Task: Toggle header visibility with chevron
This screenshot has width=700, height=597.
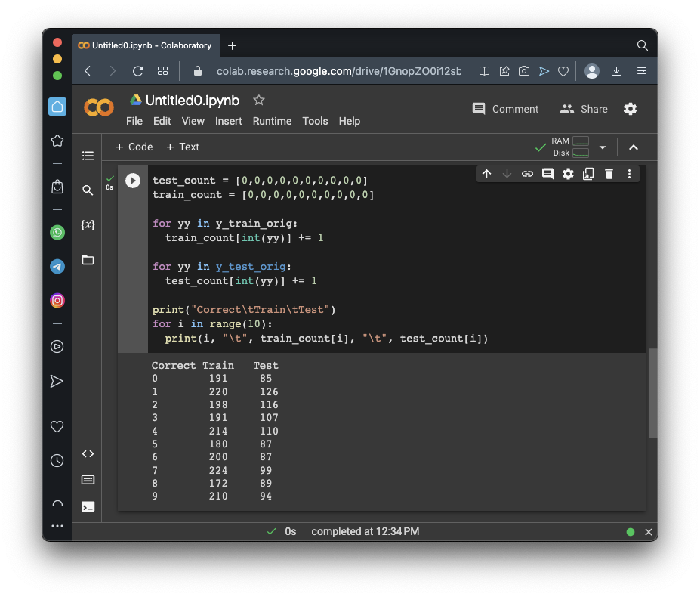Action: [x=634, y=147]
